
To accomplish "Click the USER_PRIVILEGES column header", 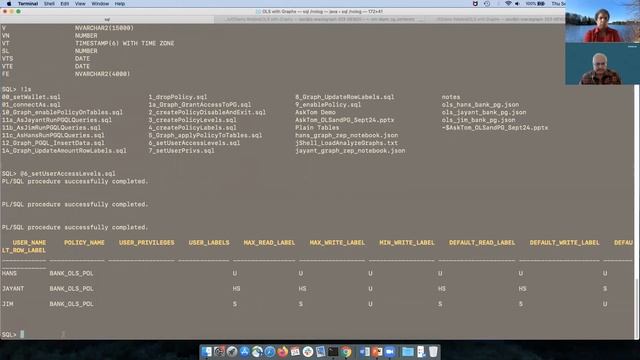I will click(147, 242).
